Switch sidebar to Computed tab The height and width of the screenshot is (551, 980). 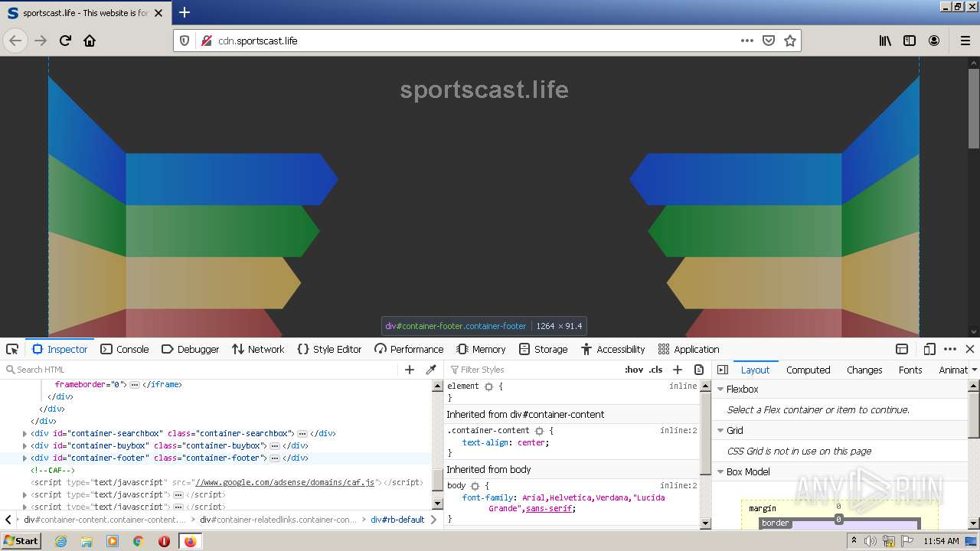(x=808, y=370)
